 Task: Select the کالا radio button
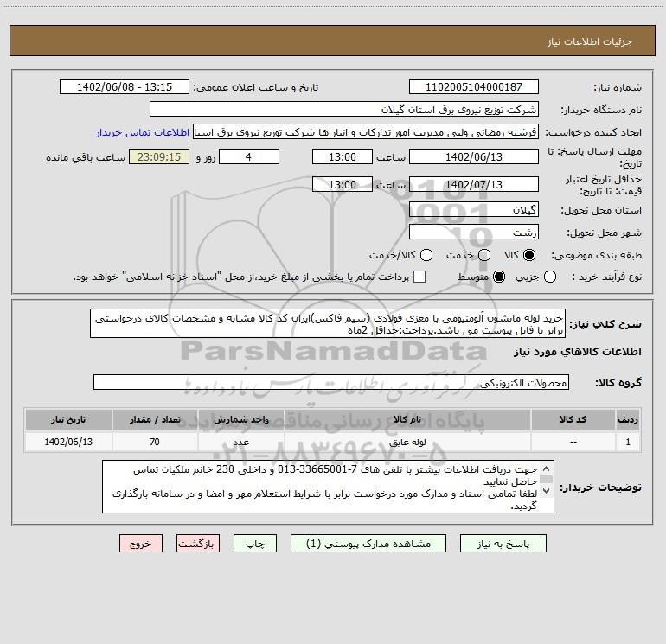tap(529, 255)
